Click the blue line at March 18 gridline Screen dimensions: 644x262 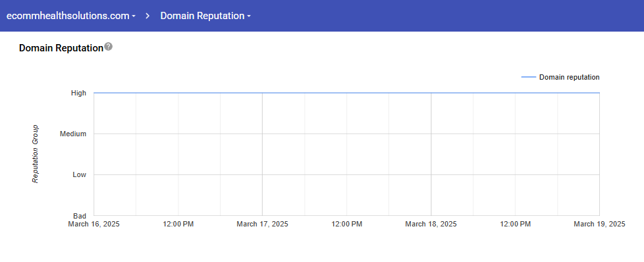click(x=431, y=93)
